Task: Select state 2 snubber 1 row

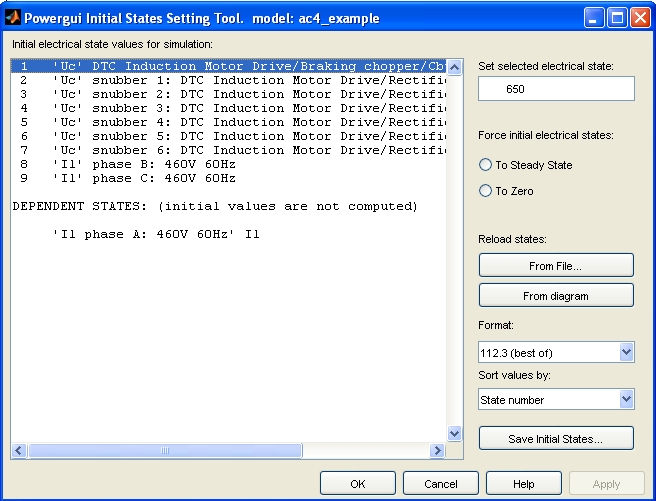Action: click(x=228, y=80)
